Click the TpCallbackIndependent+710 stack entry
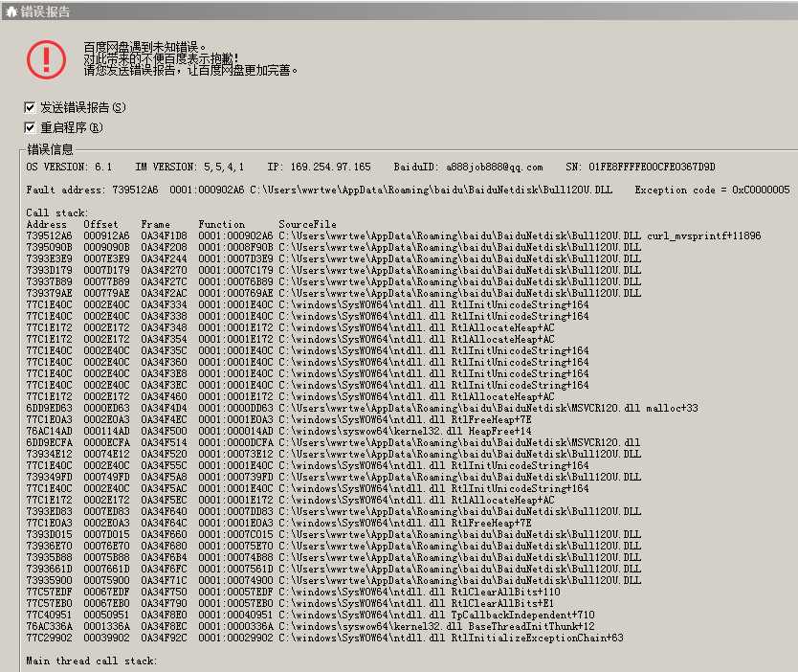 tap(310, 615)
